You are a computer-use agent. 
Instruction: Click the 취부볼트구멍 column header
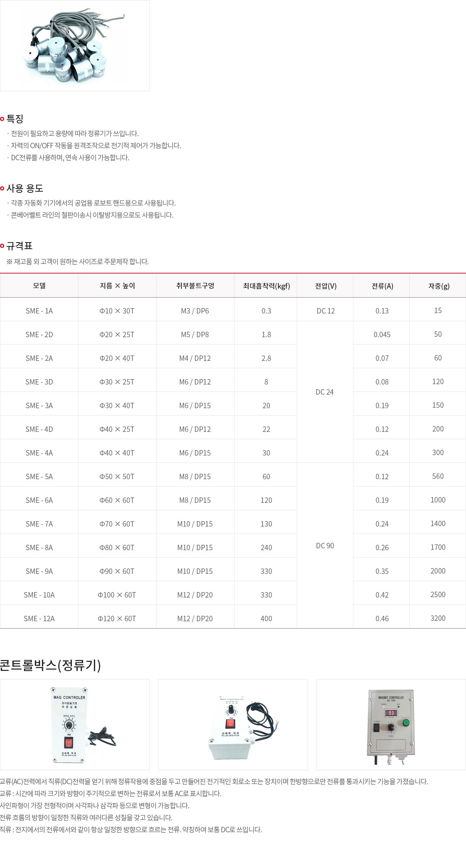click(x=195, y=286)
